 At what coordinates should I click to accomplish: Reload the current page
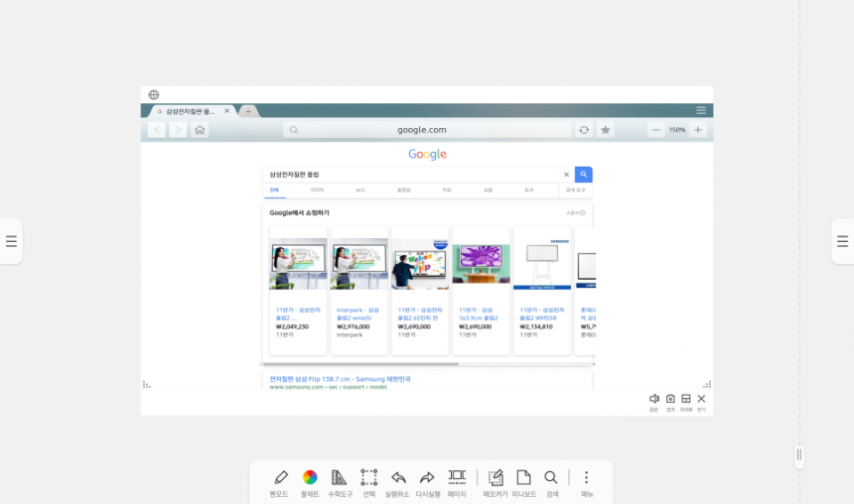(x=584, y=130)
